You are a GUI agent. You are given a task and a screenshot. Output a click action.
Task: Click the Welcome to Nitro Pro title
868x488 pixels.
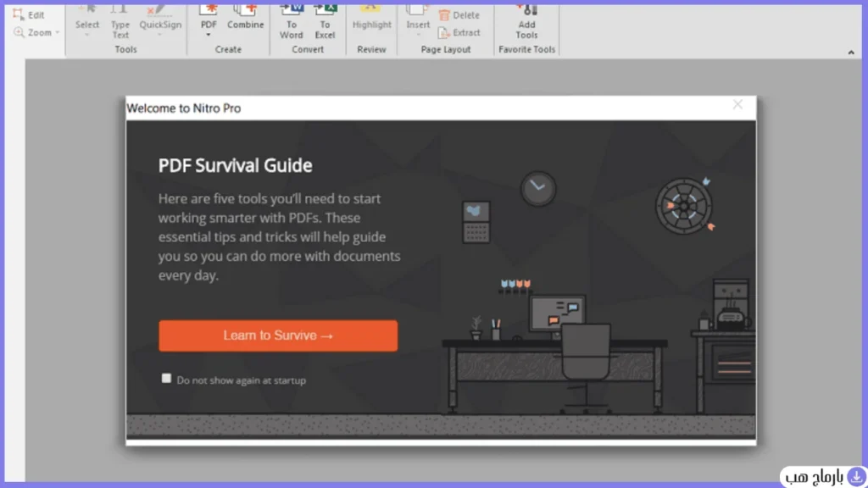pyautogui.click(x=184, y=108)
